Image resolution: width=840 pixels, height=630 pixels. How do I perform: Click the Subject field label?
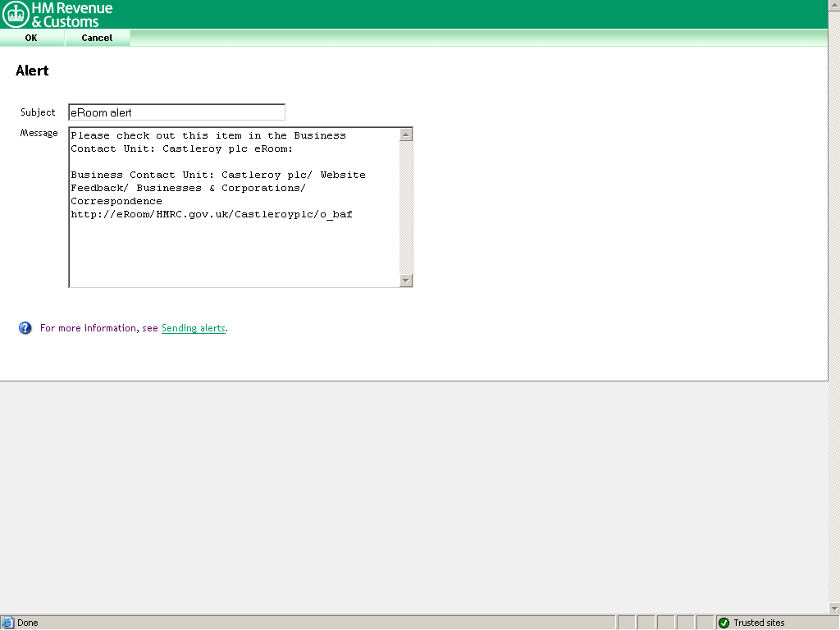(x=38, y=112)
